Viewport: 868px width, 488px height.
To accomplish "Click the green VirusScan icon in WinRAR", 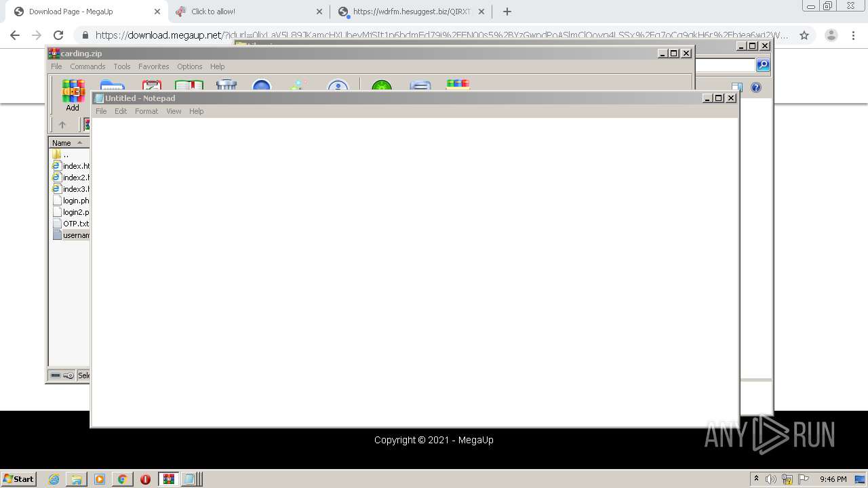I will (x=382, y=85).
